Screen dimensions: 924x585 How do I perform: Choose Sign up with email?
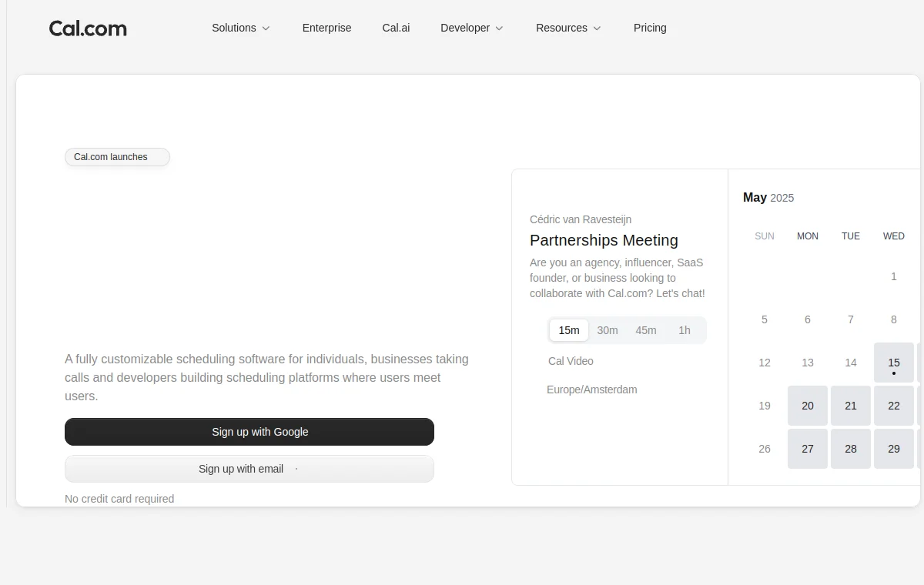pos(249,469)
